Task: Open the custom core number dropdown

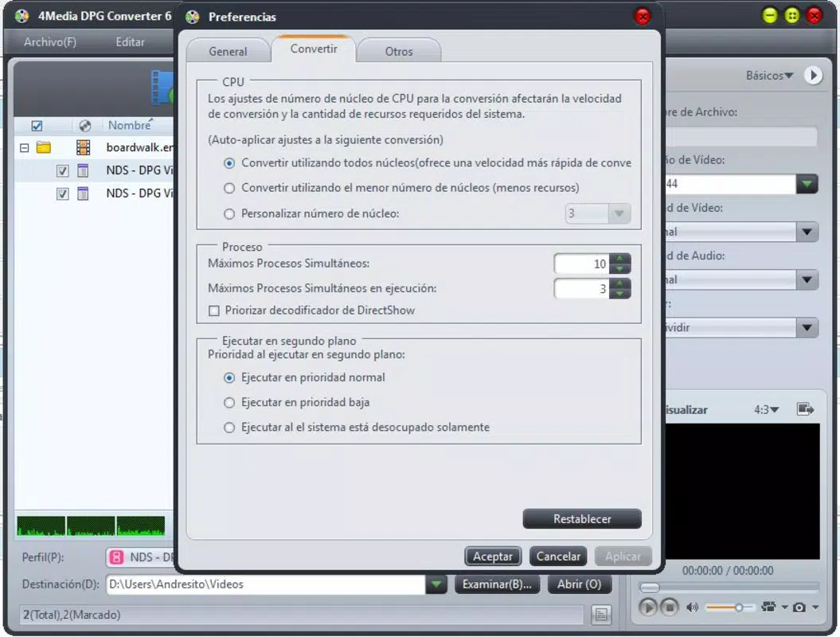Action: (x=619, y=213)
